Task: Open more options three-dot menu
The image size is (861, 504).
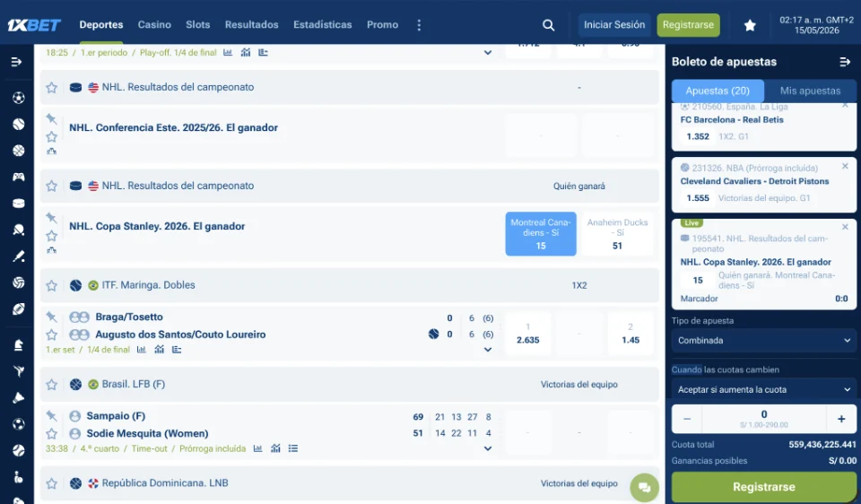Action: pyautogui.click(x=419, y=25)
